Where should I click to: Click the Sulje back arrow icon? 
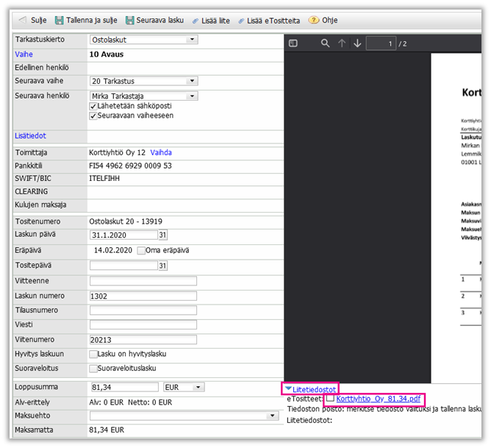(x=23, y=20)
